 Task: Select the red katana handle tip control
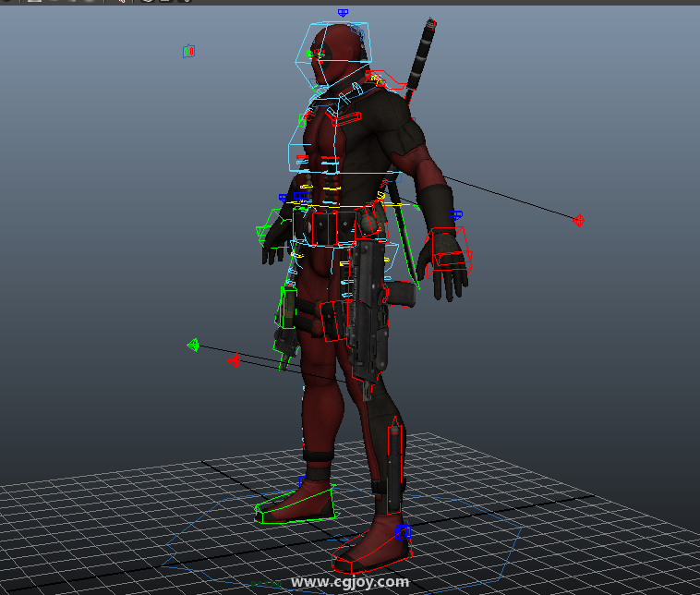(x=431, y=23)
